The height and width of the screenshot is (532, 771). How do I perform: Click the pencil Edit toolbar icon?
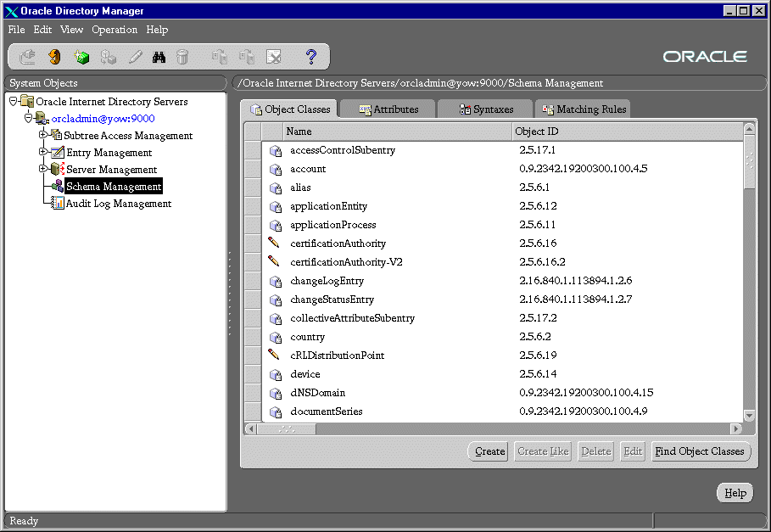point(135,57)
